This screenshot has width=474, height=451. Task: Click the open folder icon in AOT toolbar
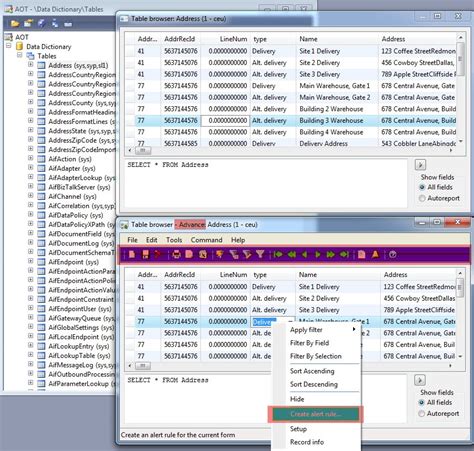tap(15, 23)
